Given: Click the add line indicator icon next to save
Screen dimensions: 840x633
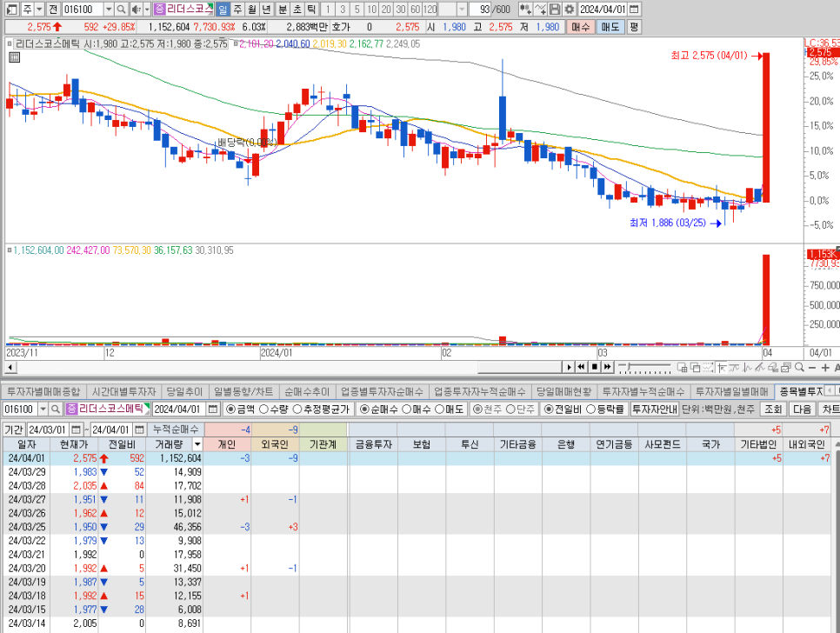Looking at the screenshot, I should point(541,9).
